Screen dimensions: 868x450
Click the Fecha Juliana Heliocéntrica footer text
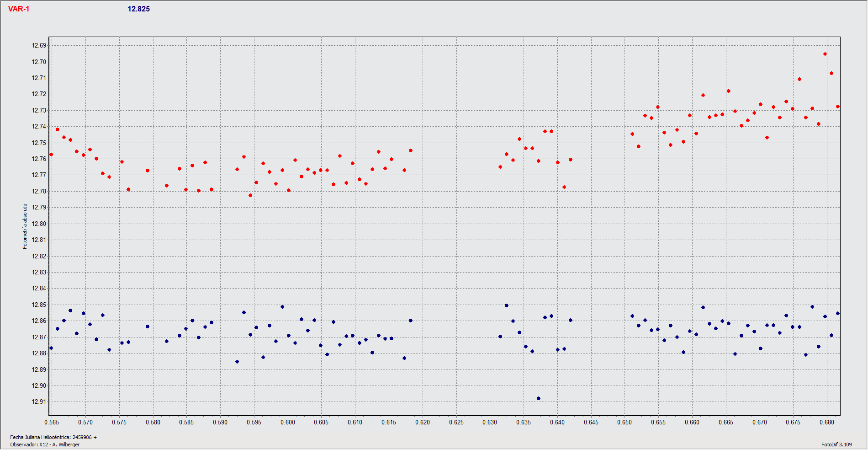coord(53,437)
